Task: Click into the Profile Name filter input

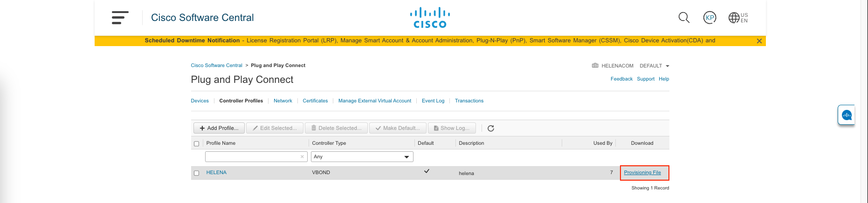Action: [252, 157]
